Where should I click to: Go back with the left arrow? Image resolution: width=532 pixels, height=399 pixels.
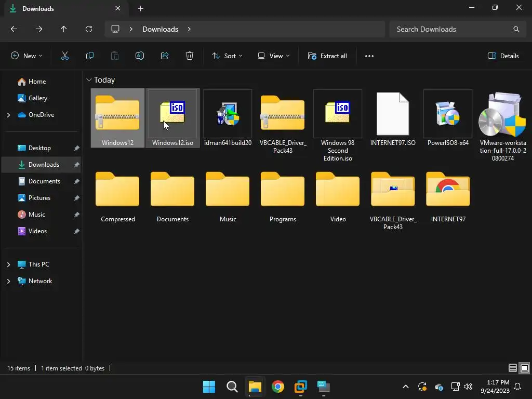click(x=14, y=29)
